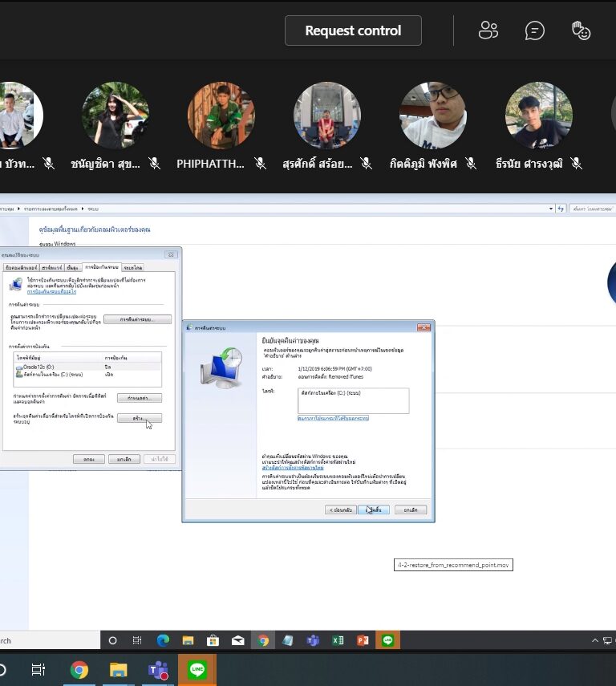Open Task View on the bottom taskbar

[38, 669]
